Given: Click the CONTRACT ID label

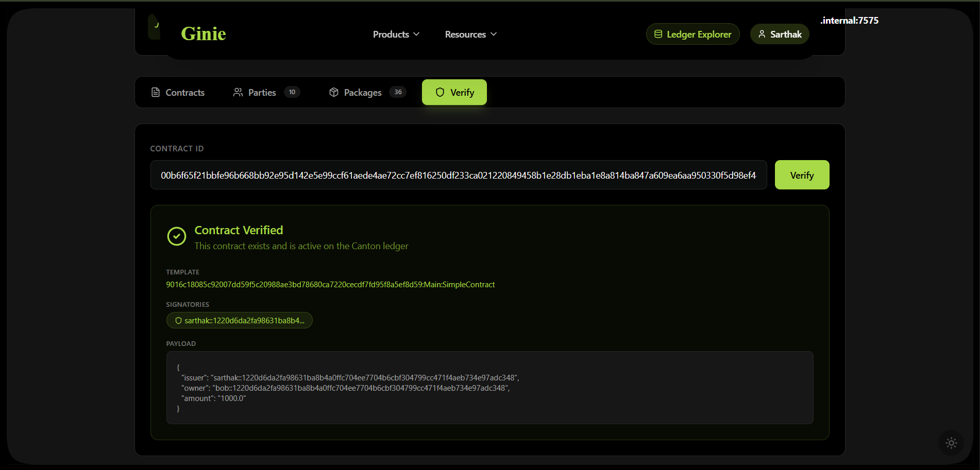Looking at the screenshot, I should (x=177, y=149).
